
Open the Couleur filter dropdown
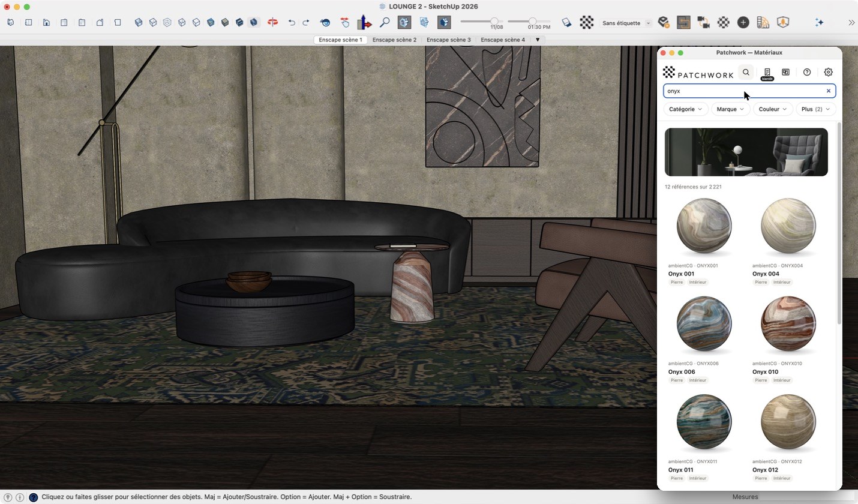click(x=773, y=109)
